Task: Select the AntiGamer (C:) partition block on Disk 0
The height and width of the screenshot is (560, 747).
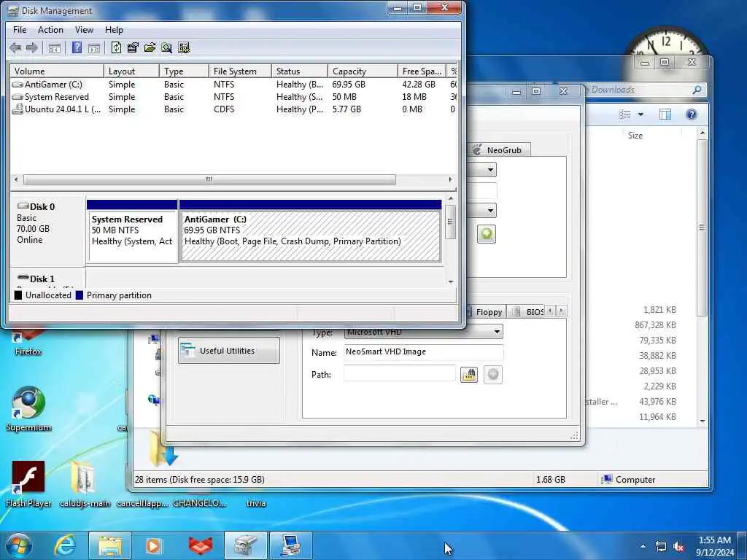Action: point(311,232)
